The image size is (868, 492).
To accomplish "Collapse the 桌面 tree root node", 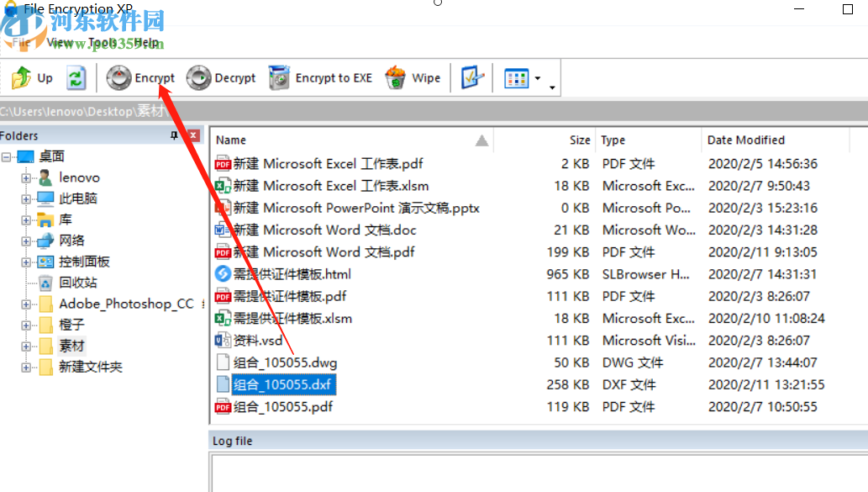I will (6, 156).
